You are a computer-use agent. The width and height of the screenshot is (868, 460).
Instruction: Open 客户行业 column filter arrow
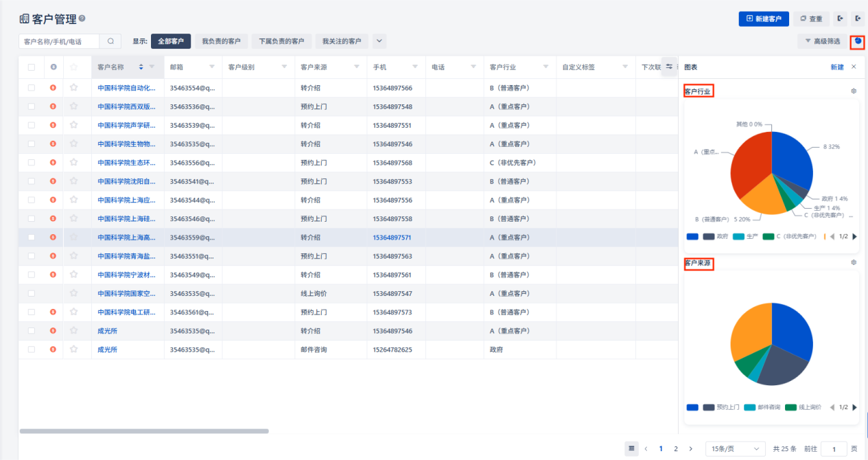click(x=546, y=67)
